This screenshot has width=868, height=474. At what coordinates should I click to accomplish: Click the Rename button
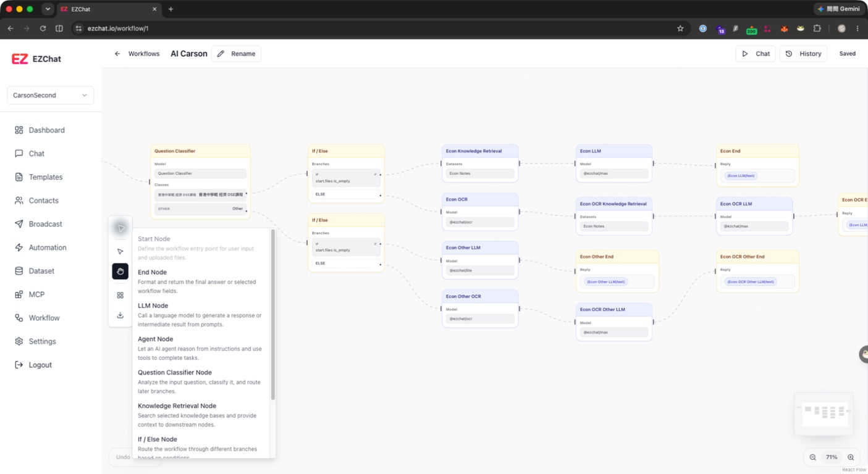coord(236,54)
